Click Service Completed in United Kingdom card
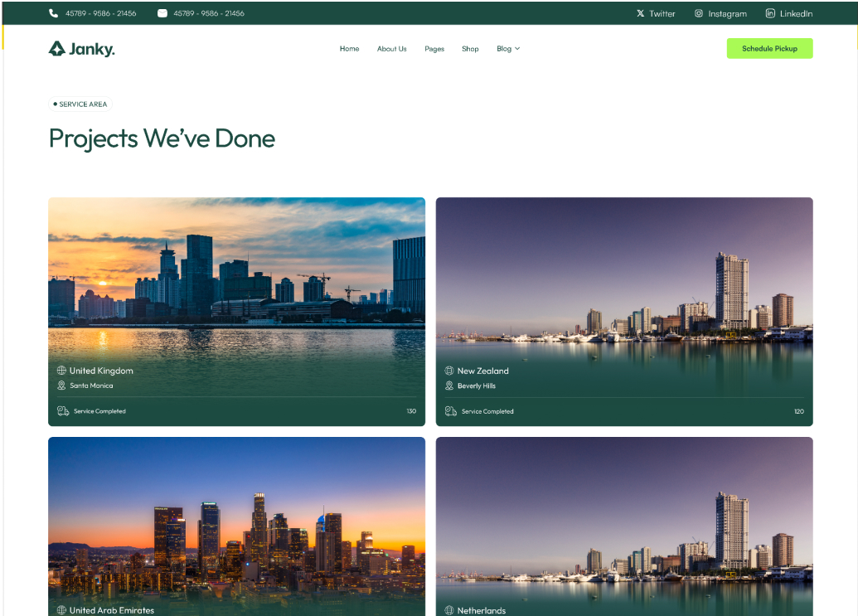Screen dimensions: 858x616 (x=99, y=411)
